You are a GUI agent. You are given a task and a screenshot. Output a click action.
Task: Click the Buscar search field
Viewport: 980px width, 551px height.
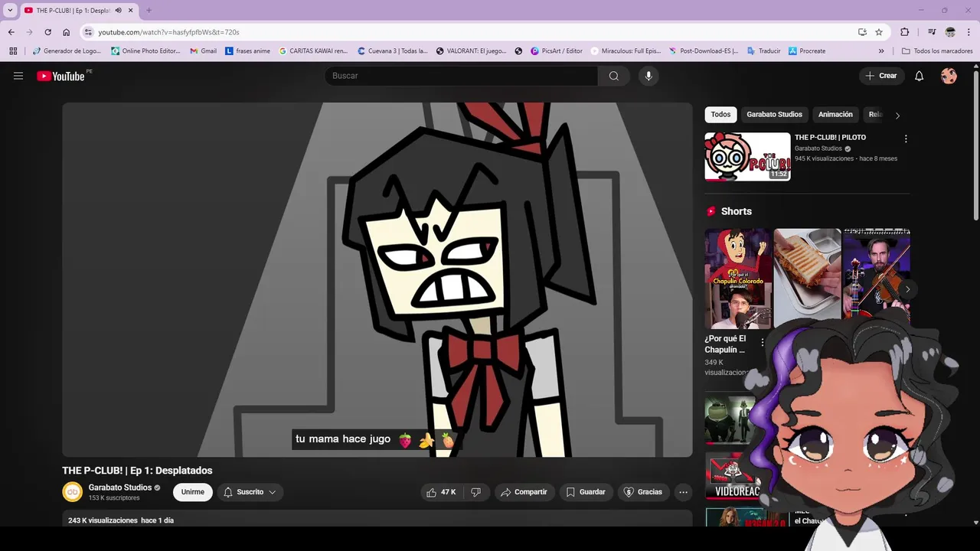point(462,76)
